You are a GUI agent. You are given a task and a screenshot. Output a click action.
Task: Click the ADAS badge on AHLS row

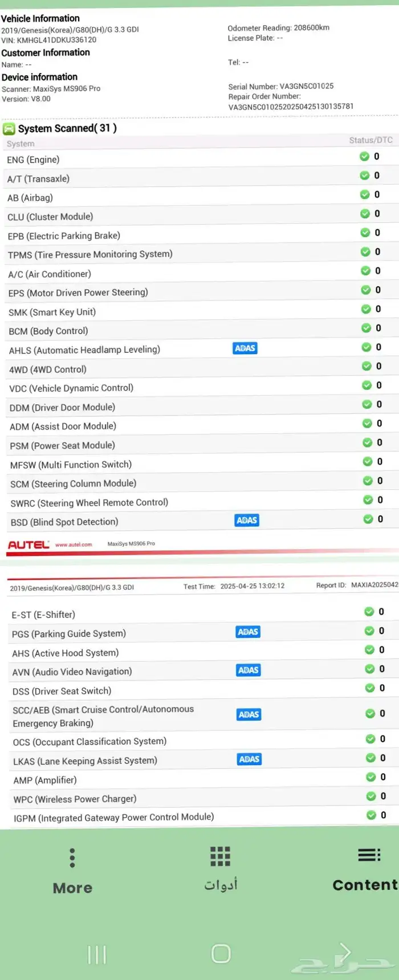click(x=246, y=348)
